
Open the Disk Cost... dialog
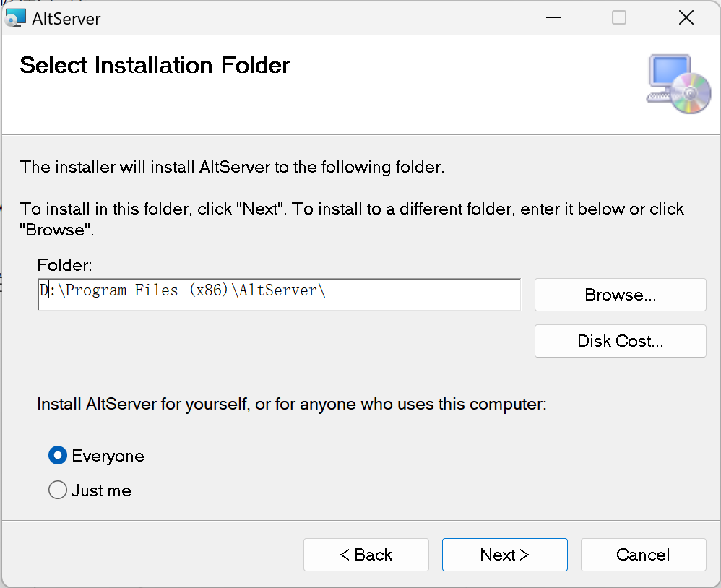pyautogui.click(x=621, y=341)
